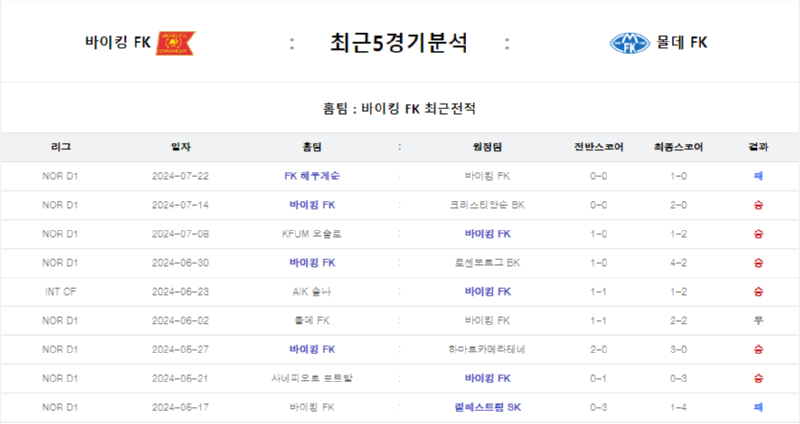Click the first-half score 2-0 in the 2024-05-27 row

(x=598, y=350)
